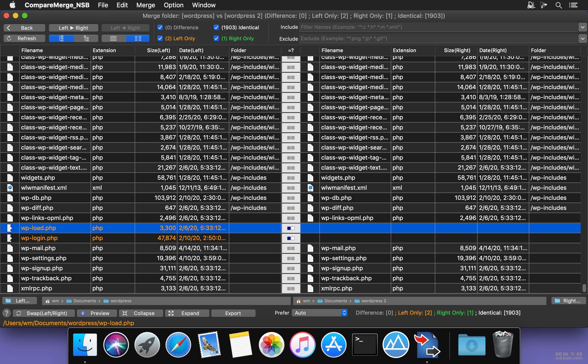Click the left-only marker on wp-login.php
This screenshot has width=588, height=364.
[291, 238]
